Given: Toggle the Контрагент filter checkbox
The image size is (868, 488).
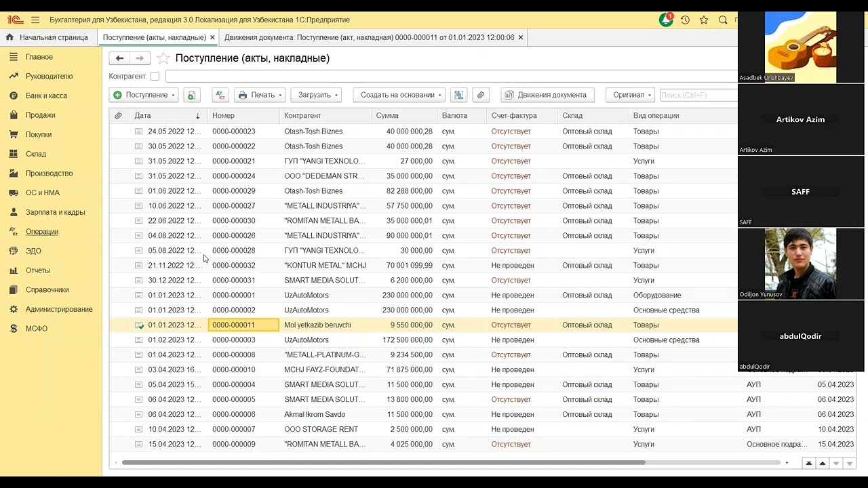Looking at the screenshot, I should click(x=155, y=77).
